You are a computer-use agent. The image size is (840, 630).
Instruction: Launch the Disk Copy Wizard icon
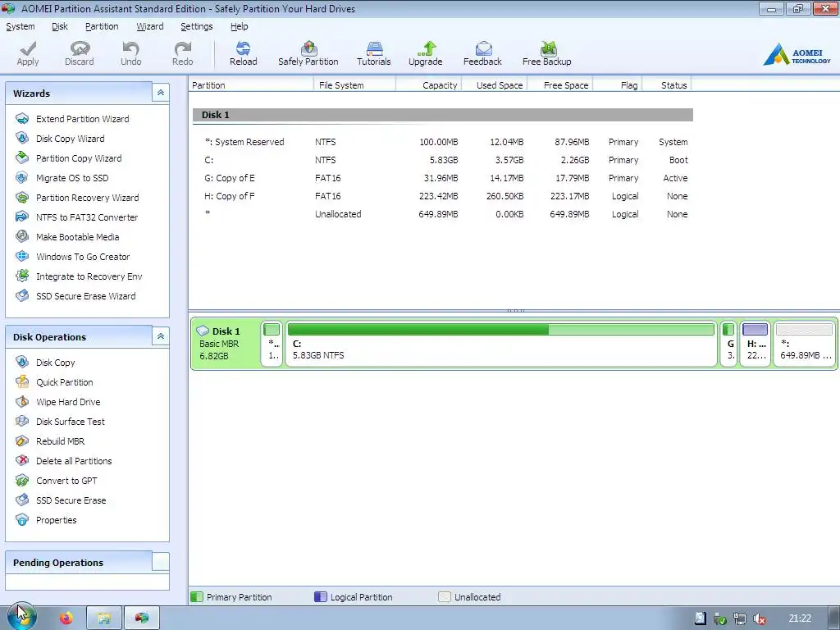click(x=22, y=138)
